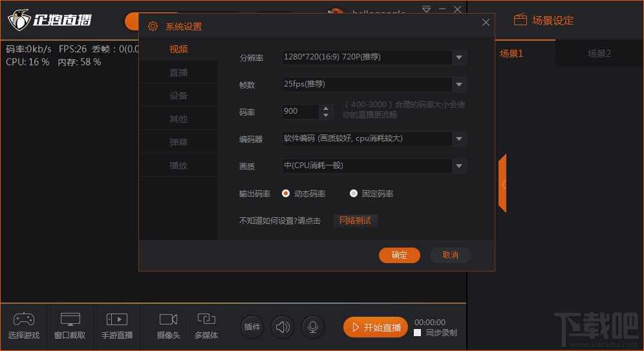Click the 码率 input field showing 900
The width and height of the screenshot is (644, 351).
tap(300, 112)
